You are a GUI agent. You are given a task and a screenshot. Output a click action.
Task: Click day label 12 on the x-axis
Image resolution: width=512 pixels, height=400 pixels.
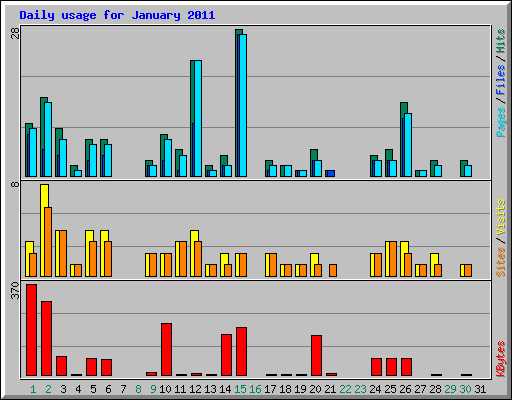tap(195, 389)
